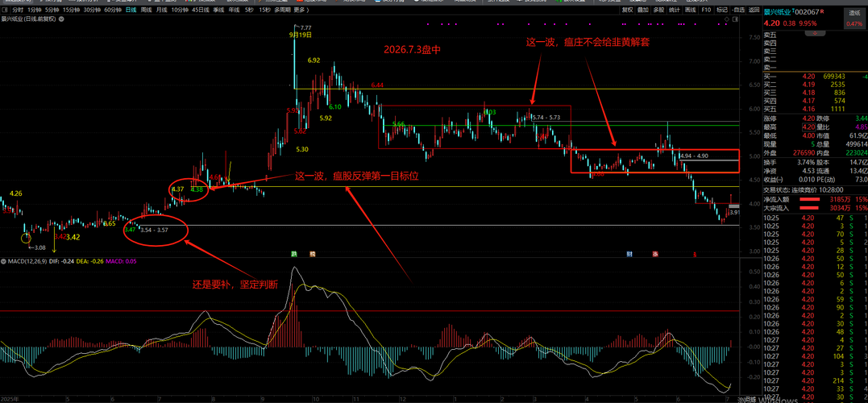Click the orange event marker beside 跌
Viewport: 868px width, 403px height.
[312, 254]
